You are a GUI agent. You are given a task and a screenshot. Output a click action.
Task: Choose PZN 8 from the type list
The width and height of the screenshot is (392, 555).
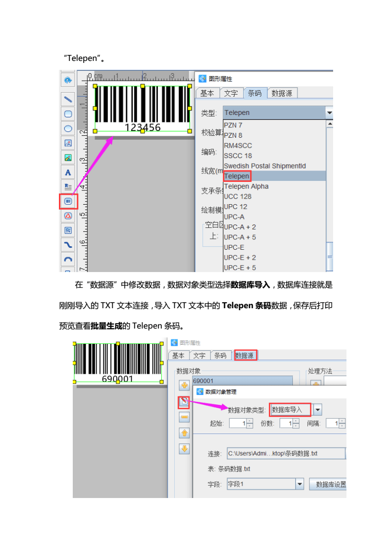274,136
